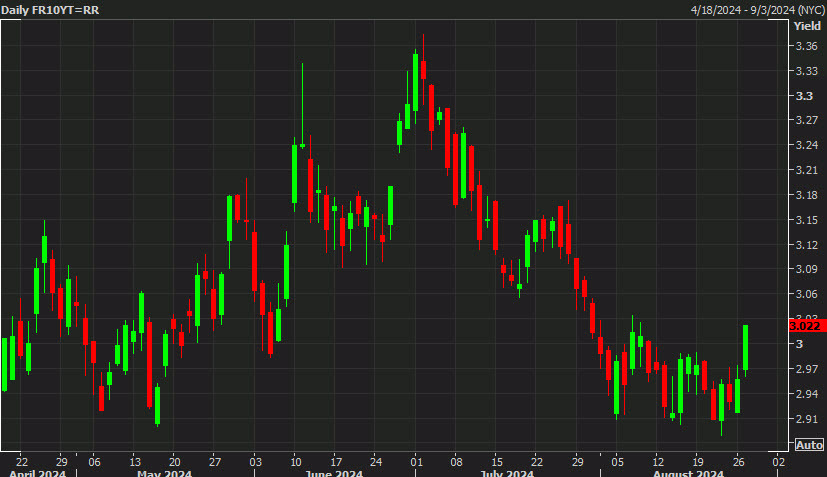This screenshot has width=827, height=477.
Task: Click the highest green candle near July 01
Action: coord(415,80)
